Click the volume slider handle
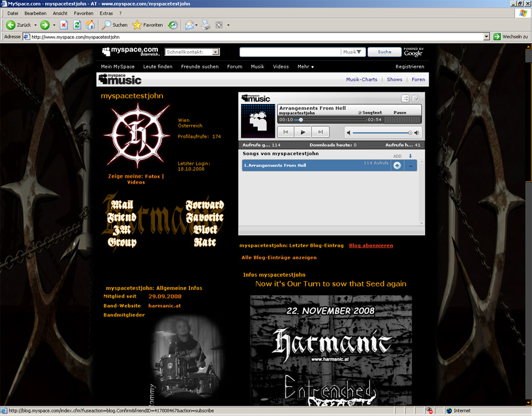532x416 pixels. (410, 133)
